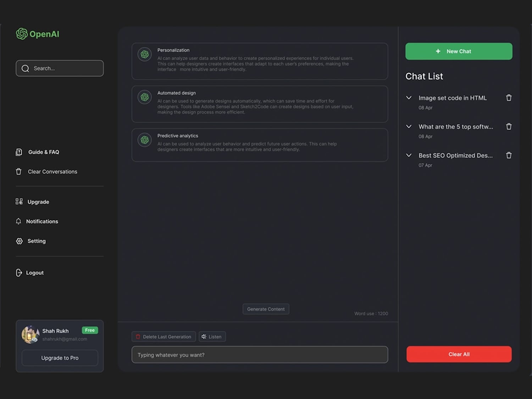
Task: Click the Guide & FAQ document icon
Action: 19,152
